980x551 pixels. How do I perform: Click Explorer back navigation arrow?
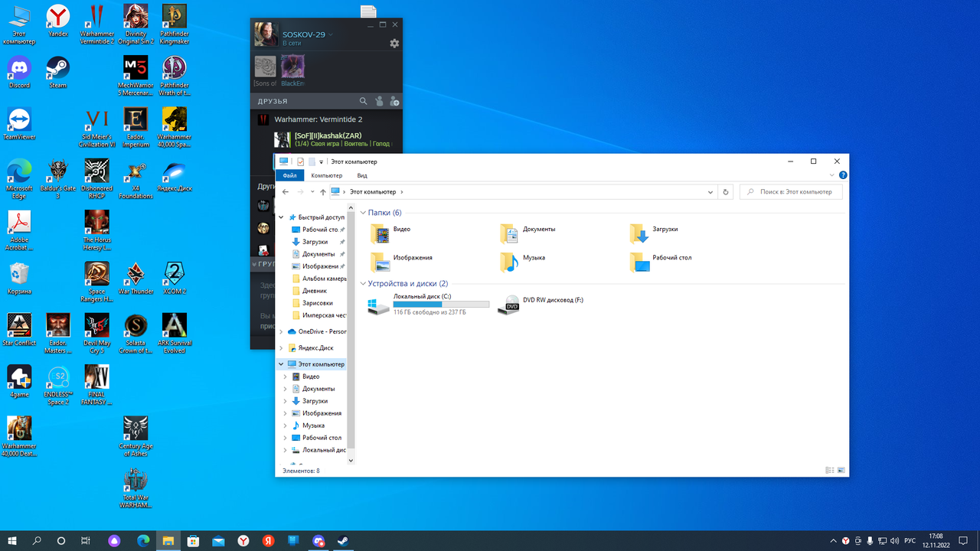coord(286,192)
